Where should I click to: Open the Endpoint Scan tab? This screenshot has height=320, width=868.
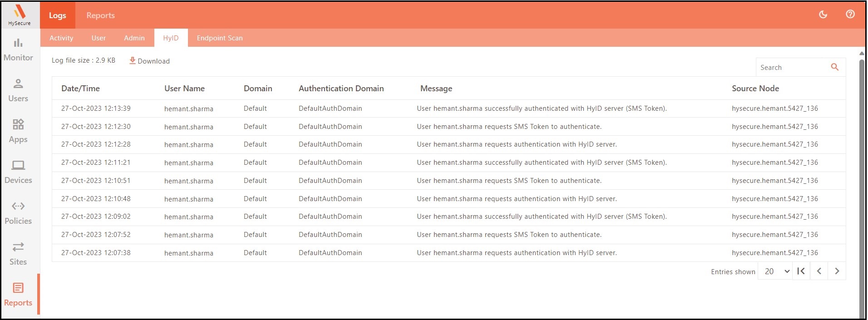pyautogui.click(x=220, y=38)
